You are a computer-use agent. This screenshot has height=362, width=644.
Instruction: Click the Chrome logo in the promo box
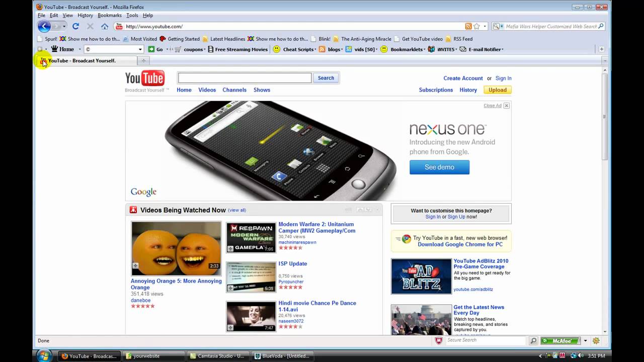tap(406, 239)
